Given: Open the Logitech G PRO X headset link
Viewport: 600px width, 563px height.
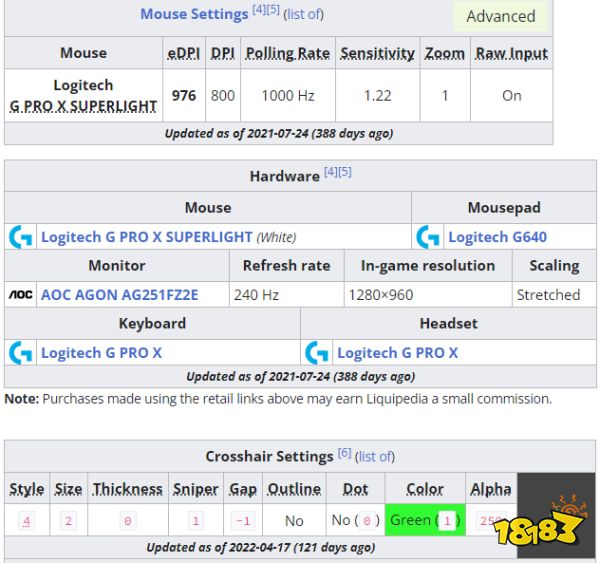Looking at the screenshot, I should 398,352.
